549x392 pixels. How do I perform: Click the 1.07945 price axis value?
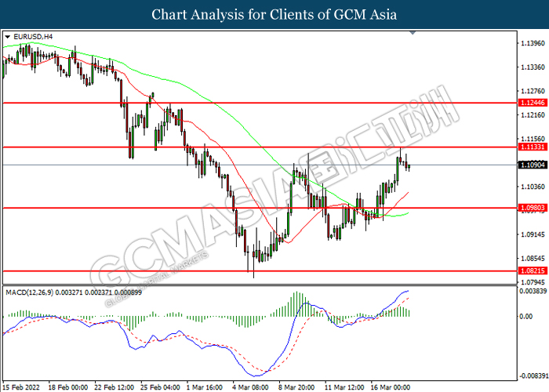533,281
